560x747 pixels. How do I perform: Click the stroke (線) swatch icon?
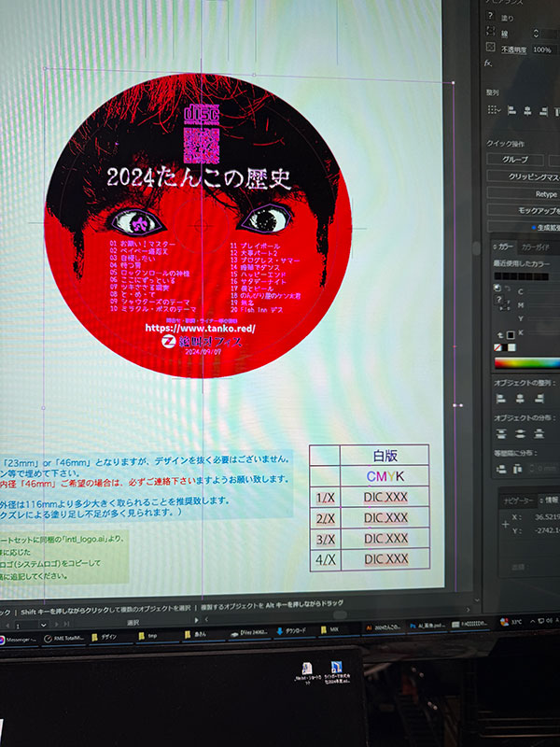(491, 32)
